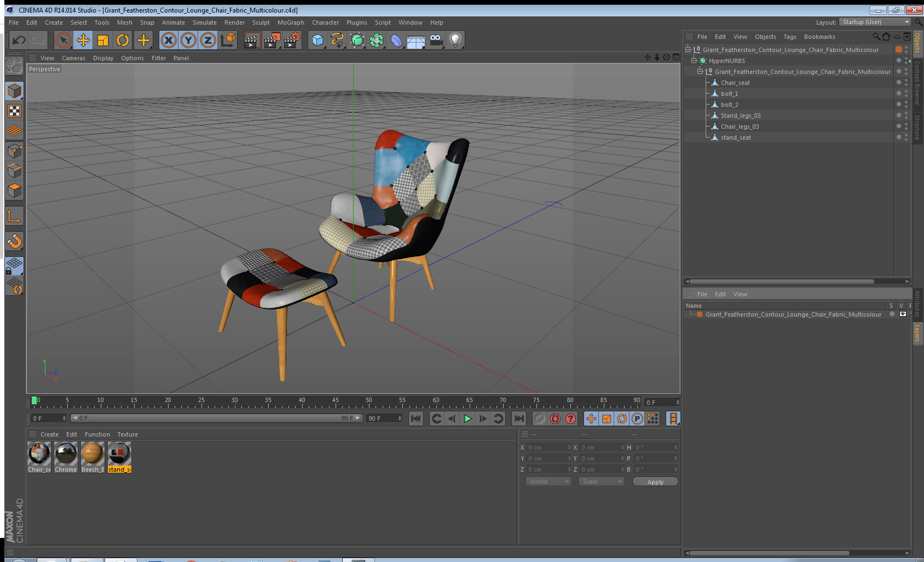This screenshot has width=924, height=562.
Task: Click the HyperNURBS generator icon
Action: [x=357, y=40]
